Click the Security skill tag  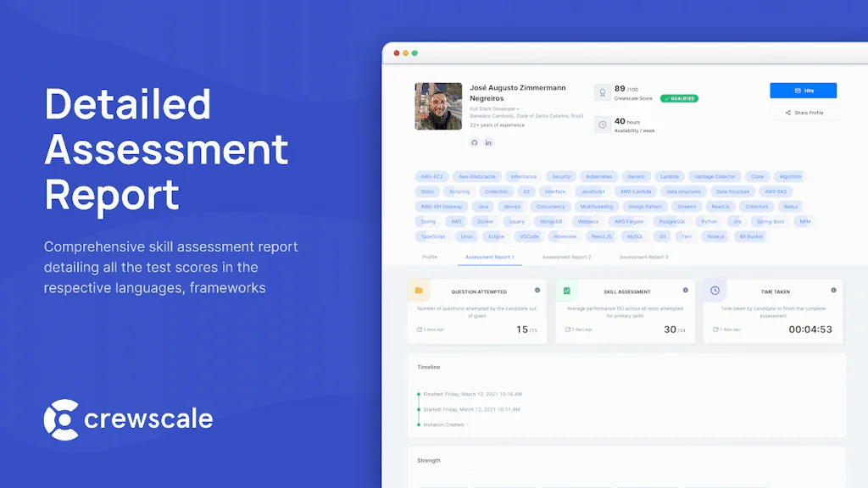561,176
